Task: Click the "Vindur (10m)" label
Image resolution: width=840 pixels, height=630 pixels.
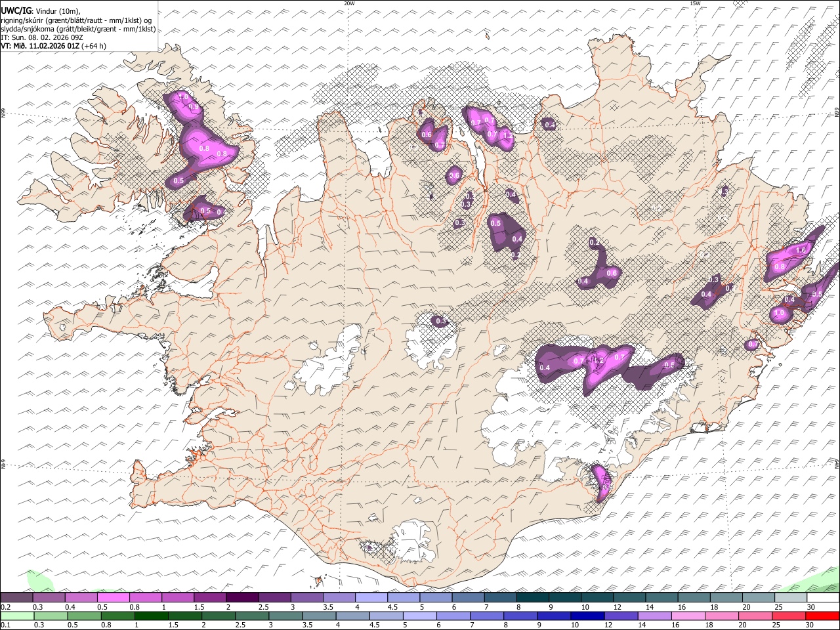Action: coord(58,11)
